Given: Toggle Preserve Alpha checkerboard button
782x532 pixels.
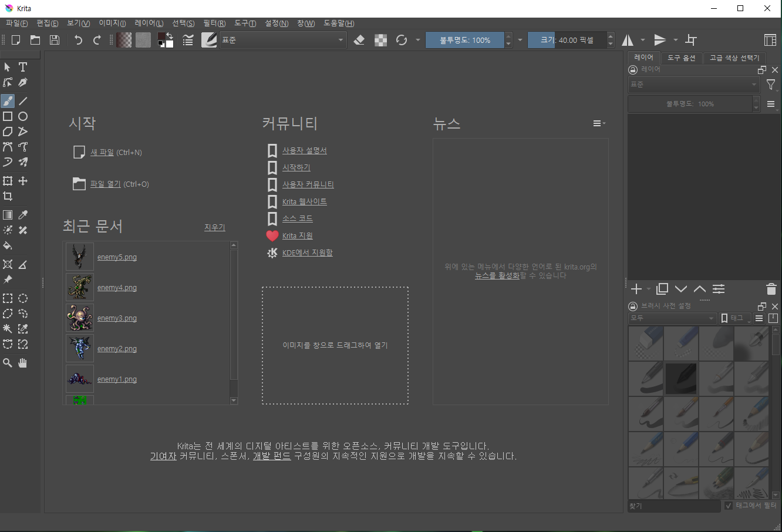Looking at the screenshot, I should tap(381, 40).
